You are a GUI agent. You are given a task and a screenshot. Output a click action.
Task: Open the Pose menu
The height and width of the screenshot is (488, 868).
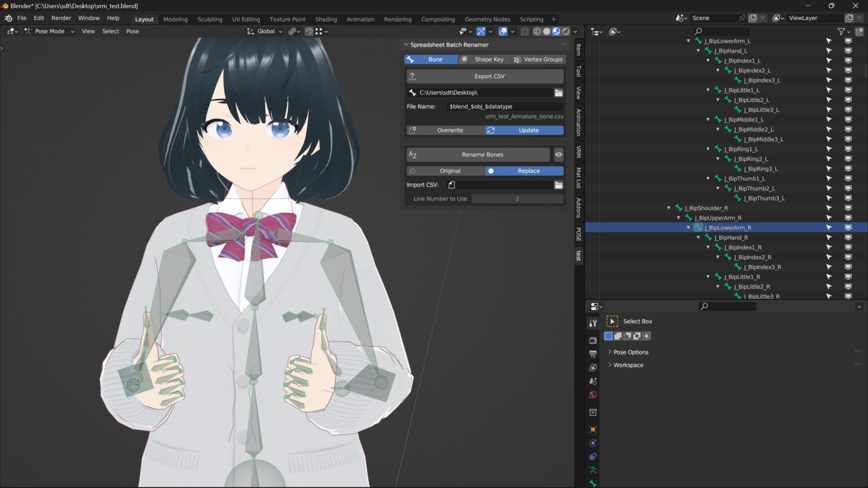click(x=132, y=31)
